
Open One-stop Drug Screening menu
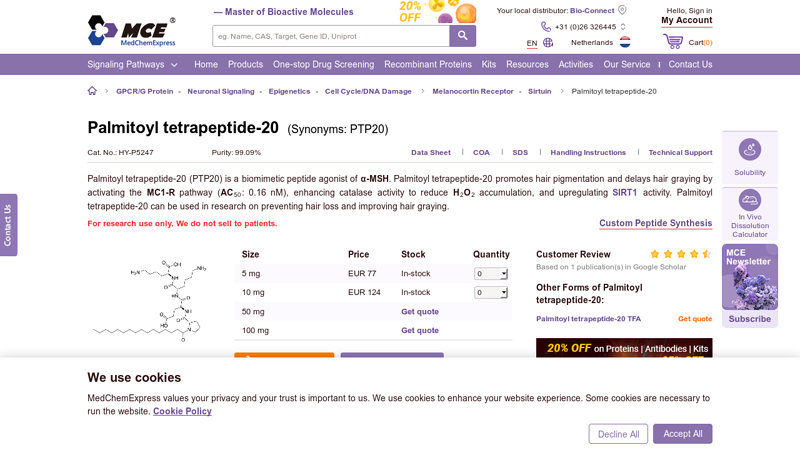323,65
